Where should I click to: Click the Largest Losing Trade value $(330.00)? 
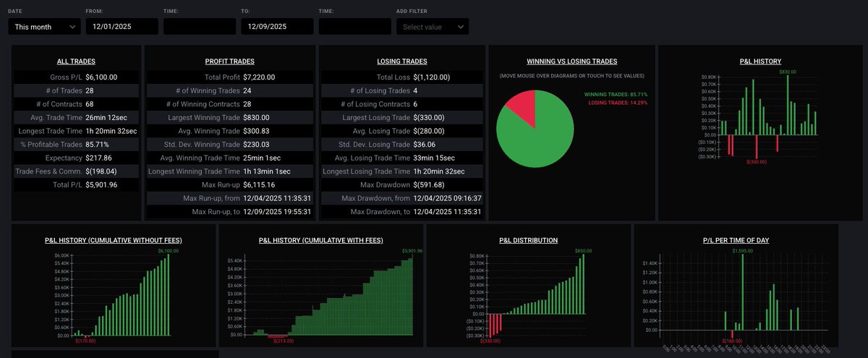tap(429, 117)
